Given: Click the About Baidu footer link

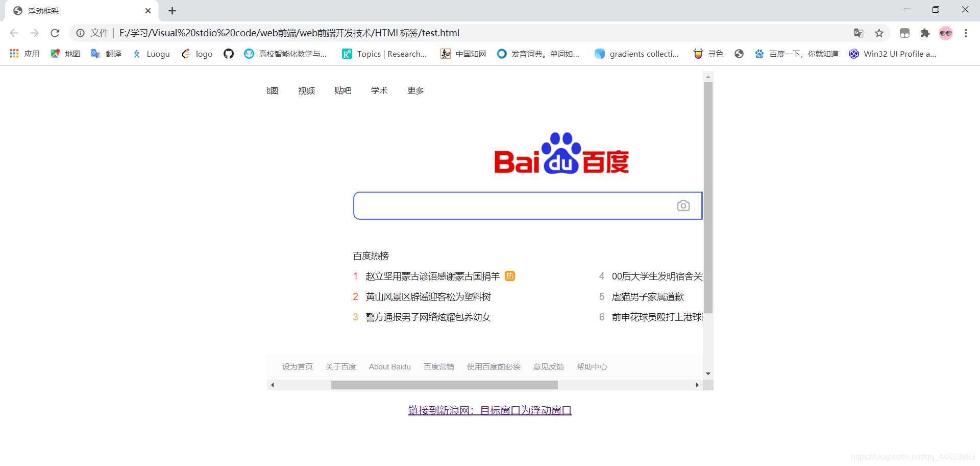Looking at the screenshot, I should click(x=390, y=367).
